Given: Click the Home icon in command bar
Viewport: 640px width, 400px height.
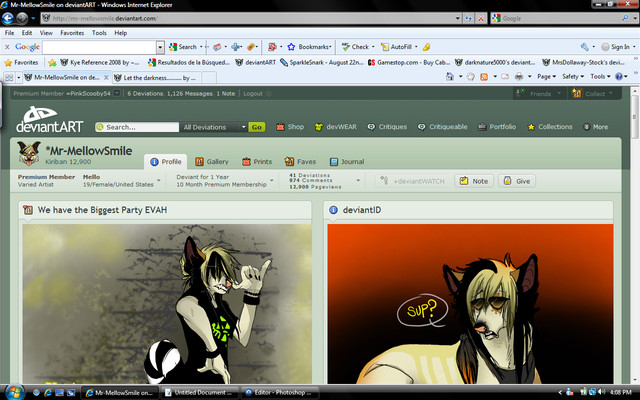Looking at the screenshot, I should point(449,76).
